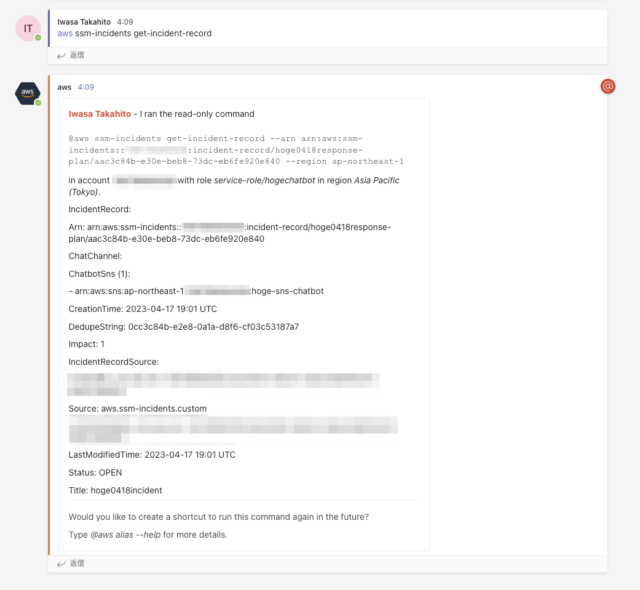640x590 pixels.
Task: Click the hoge-sns-chatbot SNS ARN line
Action: 196,291
